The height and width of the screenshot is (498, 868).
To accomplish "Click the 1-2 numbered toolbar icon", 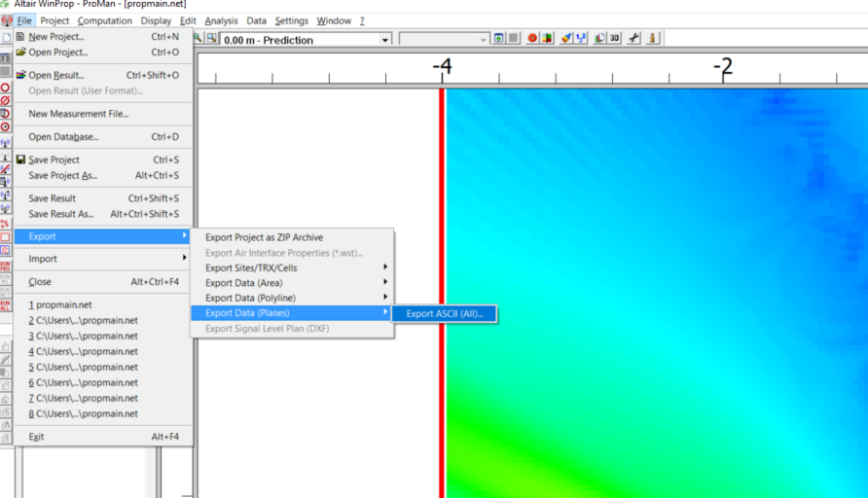I will click(x=581, y=38).
